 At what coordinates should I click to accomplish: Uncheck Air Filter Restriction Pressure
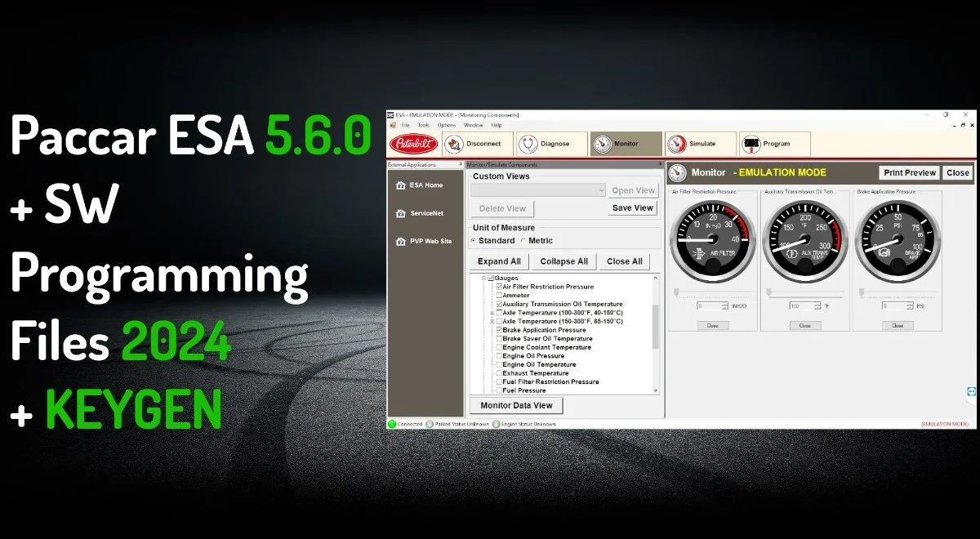coord(499,287)
